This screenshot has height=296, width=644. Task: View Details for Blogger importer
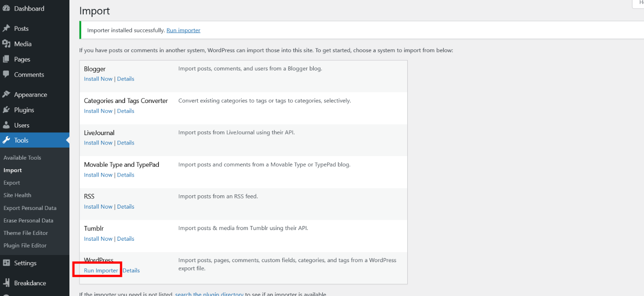coord(126,79)
